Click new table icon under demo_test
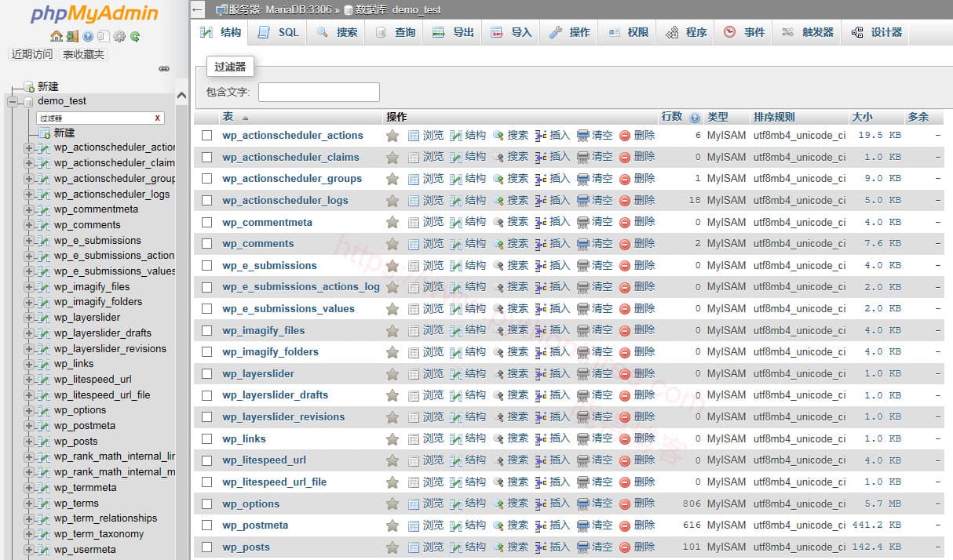953x560 pixels. pyautogui.click(x=45, y=133)
